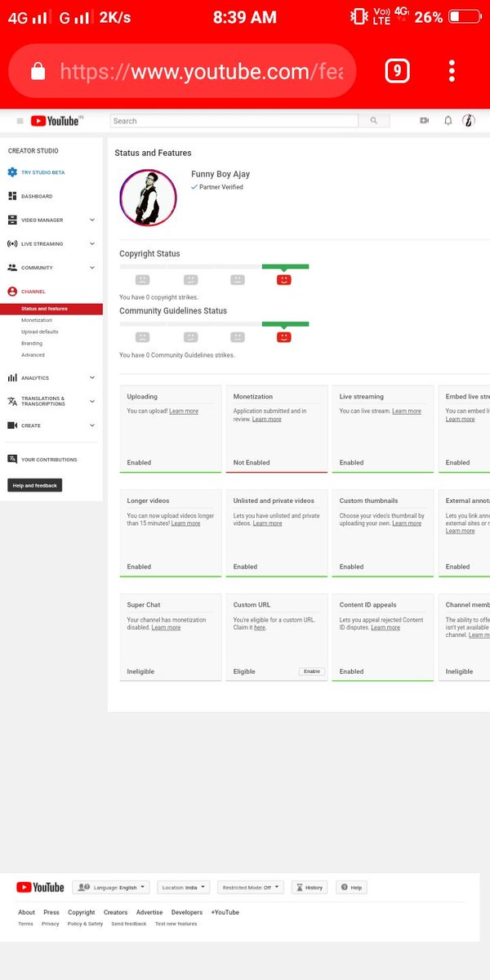Viewport: 490px width, 980px height.
Task: Click the Help button in footer
Action: pyautogui.click(x=352, y=887)
